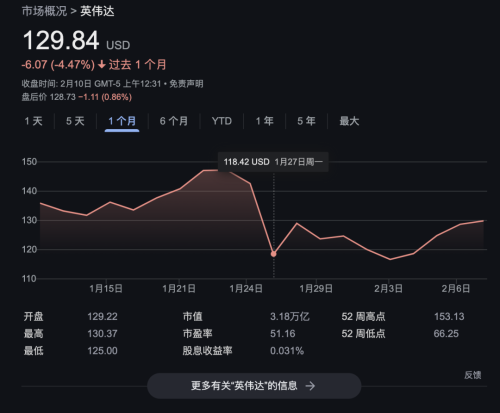Click the down arrow icon beside -4.47%
This screenshot has width=500, height=413.
click(x=102, y=65)
